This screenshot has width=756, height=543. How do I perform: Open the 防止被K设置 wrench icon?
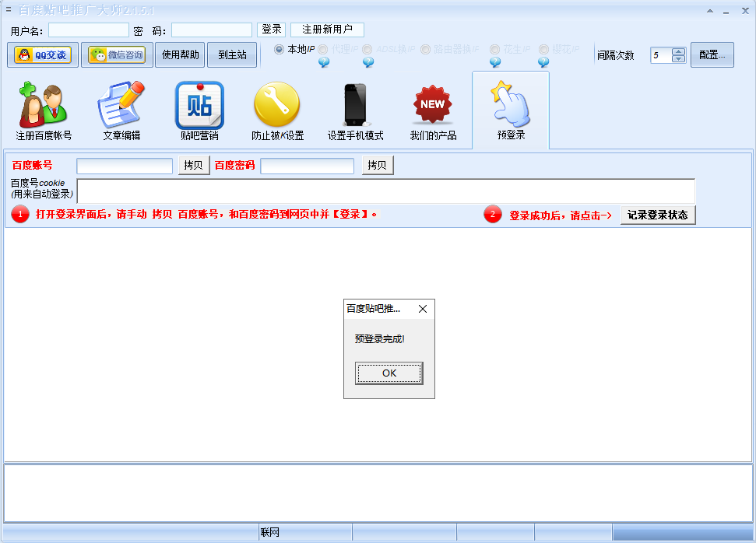coord(277,110)
